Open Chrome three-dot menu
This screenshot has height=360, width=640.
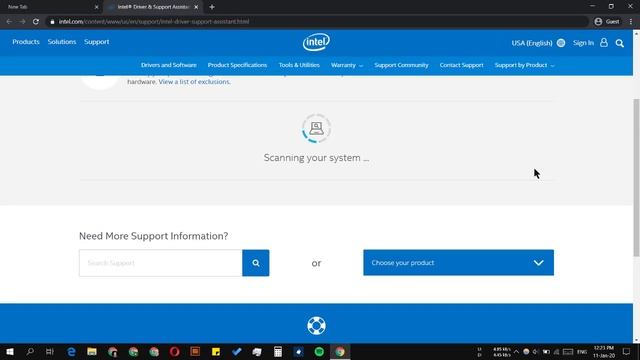tap(631, 22)
